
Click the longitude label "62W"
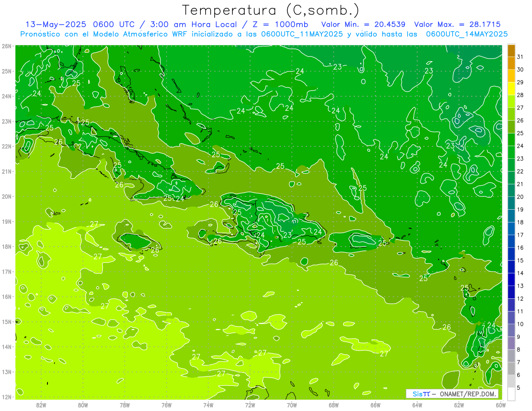click(459, 405)
